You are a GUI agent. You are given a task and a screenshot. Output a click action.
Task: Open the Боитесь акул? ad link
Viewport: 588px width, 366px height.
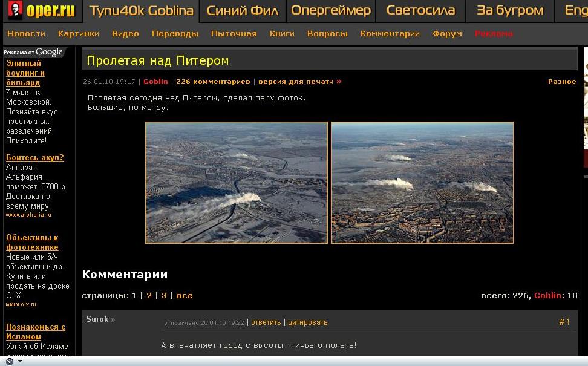(x=34, y=158)
